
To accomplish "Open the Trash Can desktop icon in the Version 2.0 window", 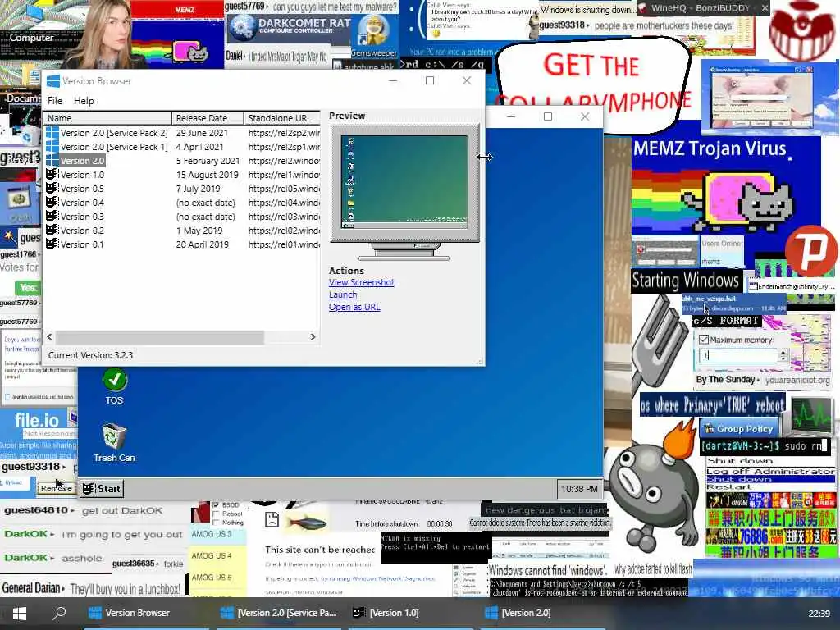I will pyautogui.click(x=114, y=442).
